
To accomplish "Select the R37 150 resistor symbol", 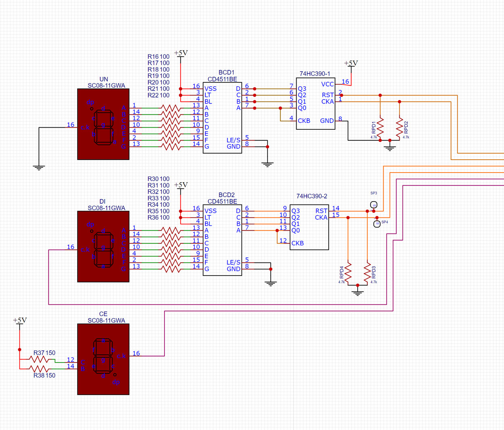I will pos(40,359).
